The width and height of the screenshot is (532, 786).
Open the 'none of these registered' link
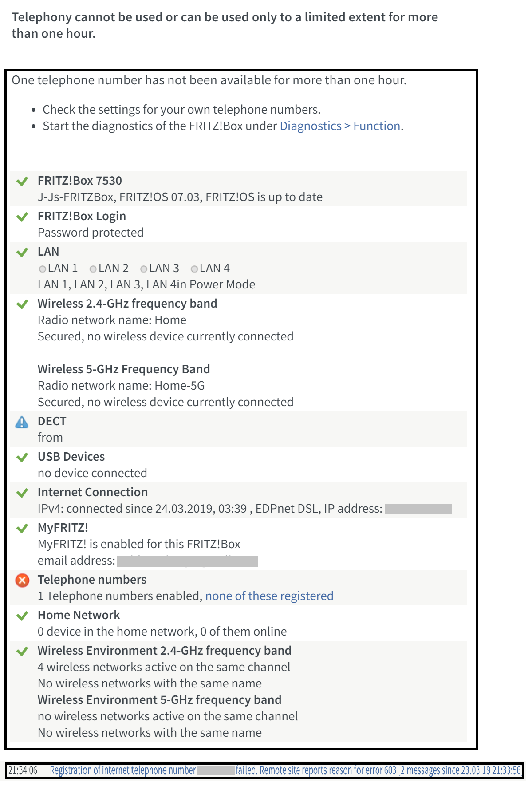point(269,596)
